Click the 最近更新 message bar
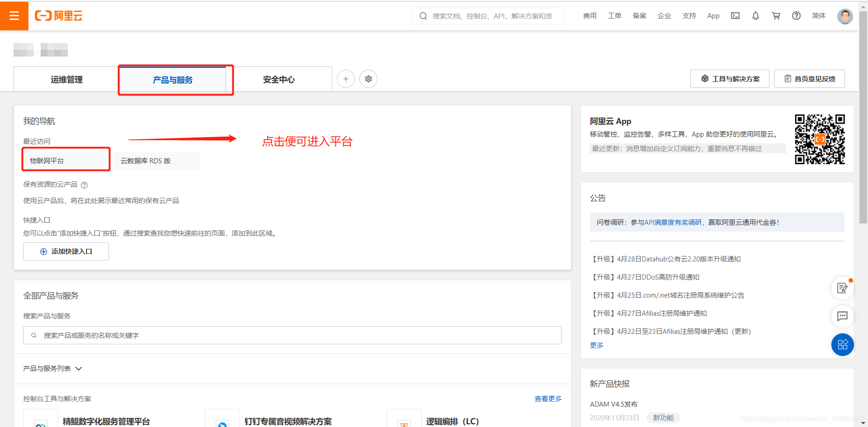868x427 pixels. pos(688,149)
